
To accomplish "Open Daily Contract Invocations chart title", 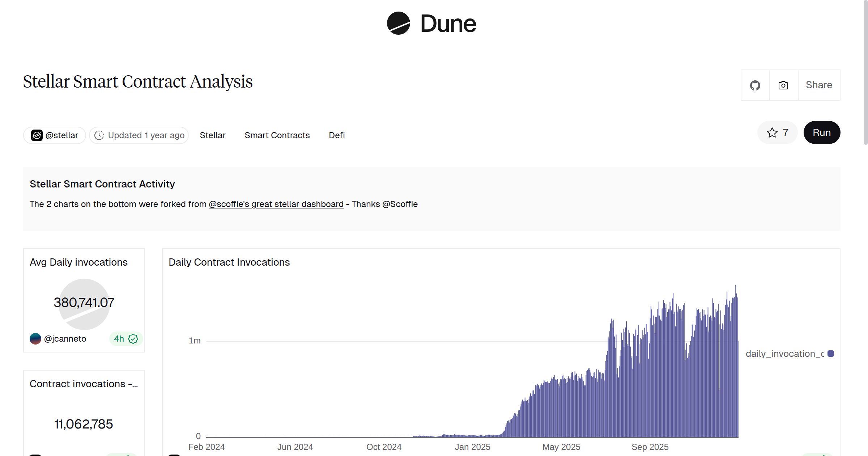I will (229, 262).
